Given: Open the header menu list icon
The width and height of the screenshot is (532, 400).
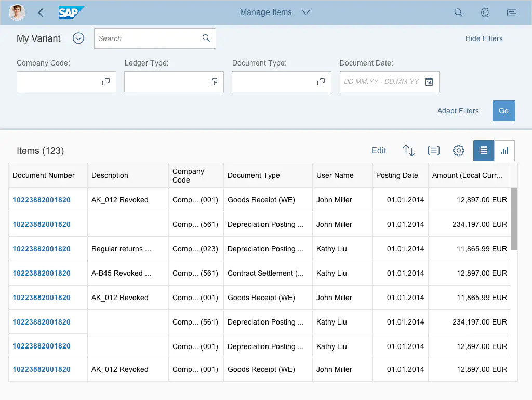Looking at the screenshot, I should click(512, 12).
